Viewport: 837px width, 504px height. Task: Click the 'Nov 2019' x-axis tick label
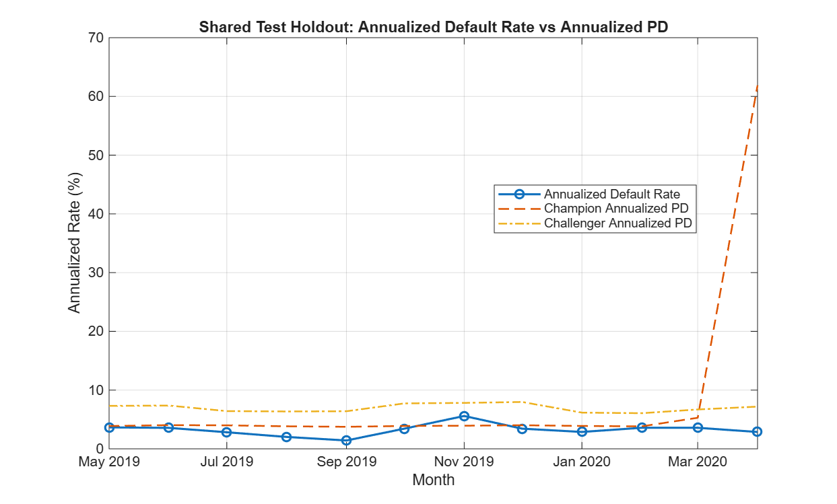(464, 462)
